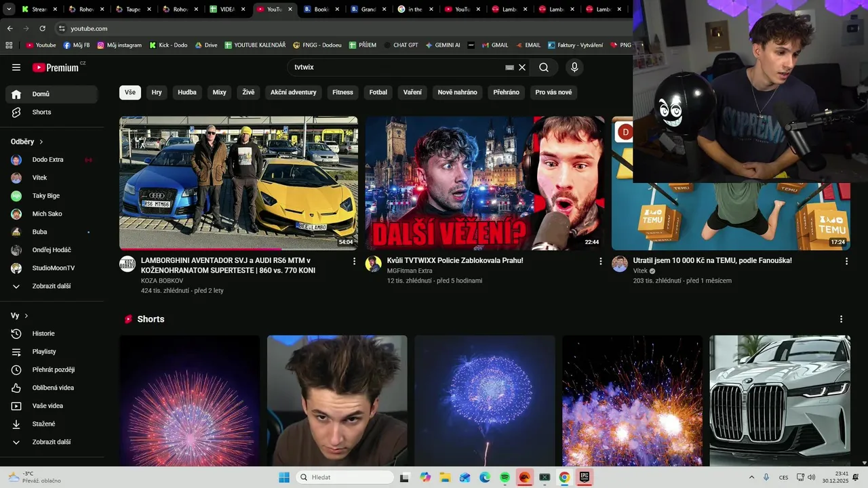The image size is (868, 488).
Task: Expand Zobrazit další under subscriptions
Action: [x=52, y=286]
